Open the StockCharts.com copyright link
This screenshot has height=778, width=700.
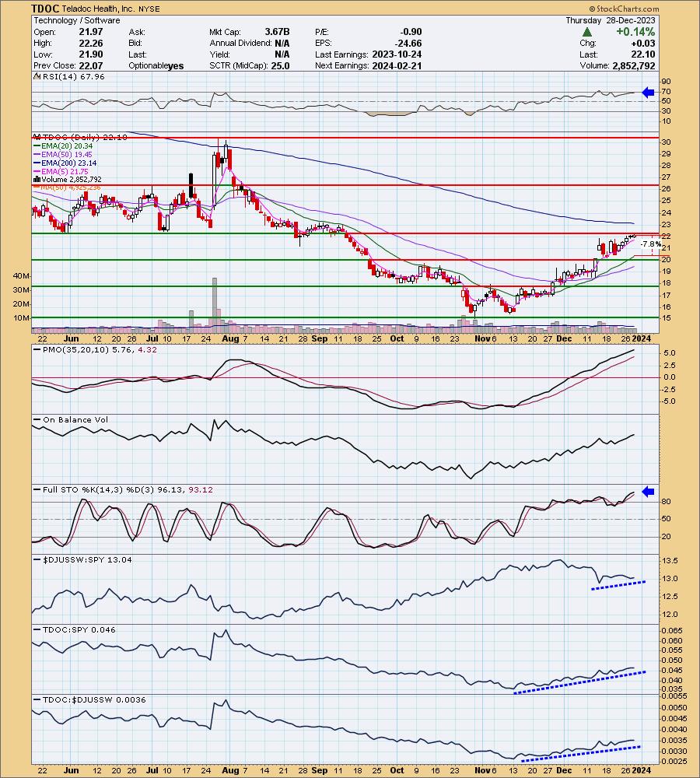[x=624, y=9]
